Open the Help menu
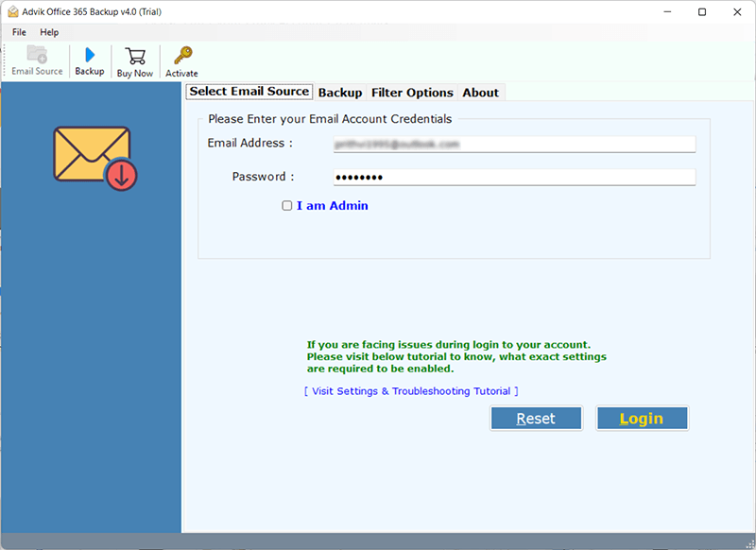This screenshot has width=756, height=550. (49, 32)
